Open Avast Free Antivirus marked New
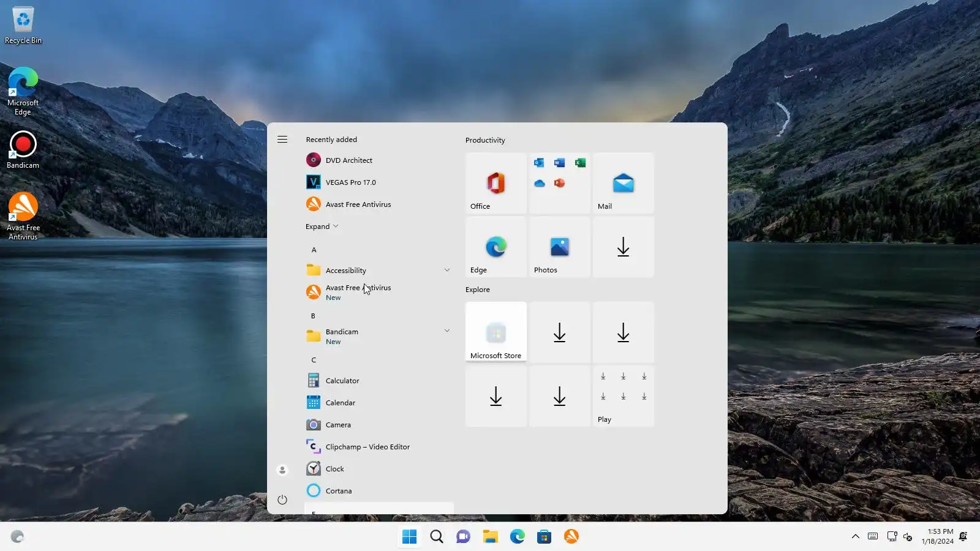Image resolution: width=980 pixels, height=551 pixels. 379,293
